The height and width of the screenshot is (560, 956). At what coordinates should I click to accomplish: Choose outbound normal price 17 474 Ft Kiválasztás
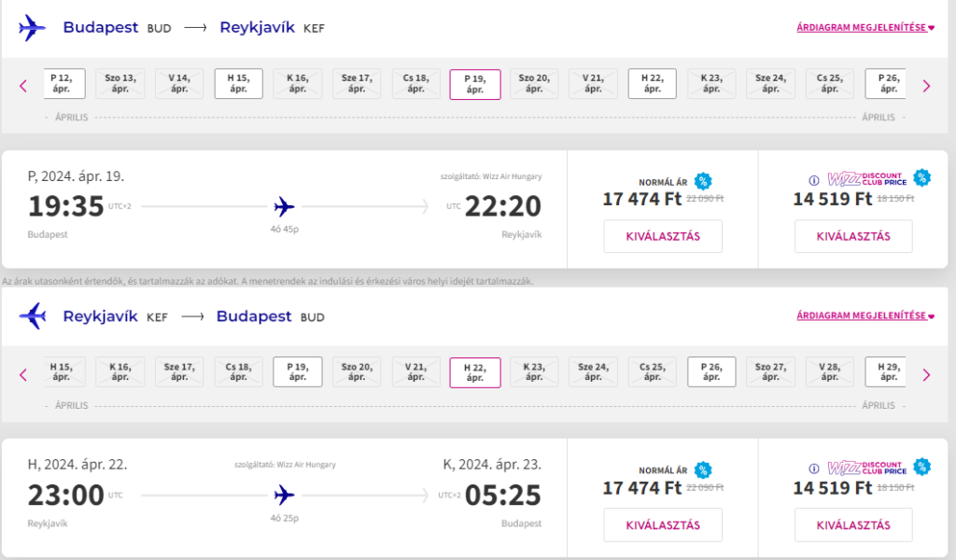[x=663, y=236]
